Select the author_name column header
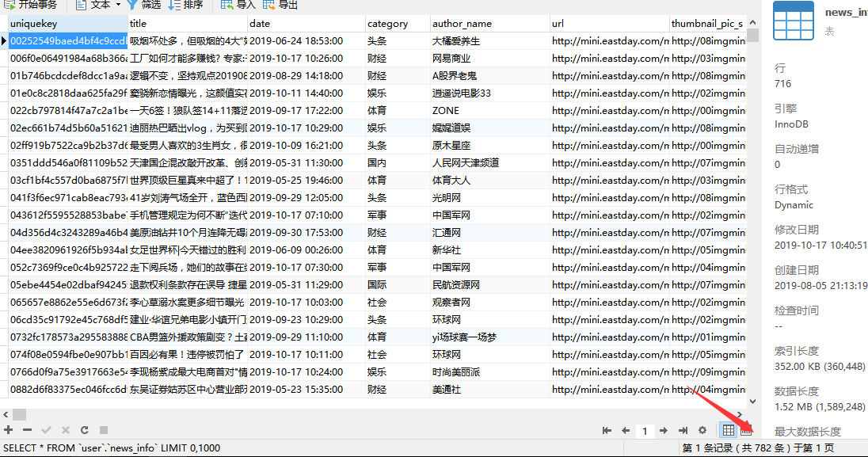 (x=490, y=24)
